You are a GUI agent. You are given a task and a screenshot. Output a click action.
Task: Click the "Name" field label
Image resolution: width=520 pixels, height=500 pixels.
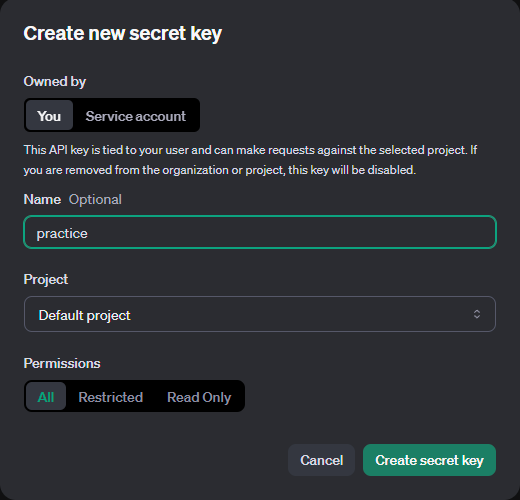coord(42,199)
